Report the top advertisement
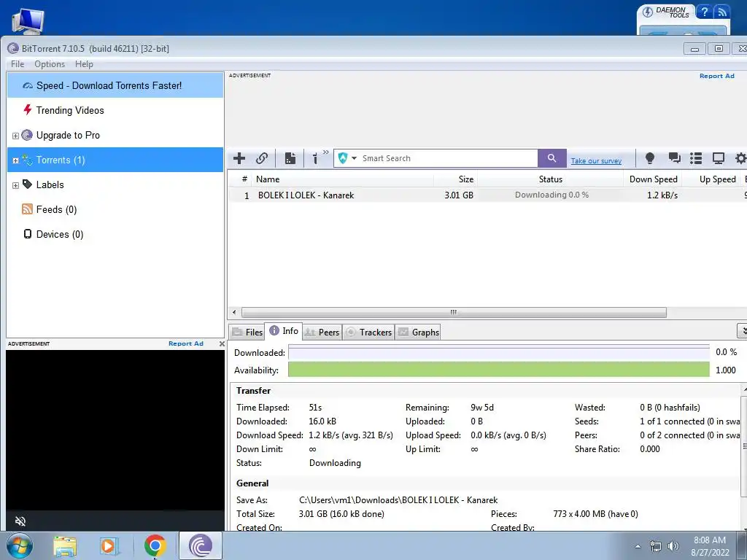The width and height of the screenshot is (747, 560). point(716,76)
